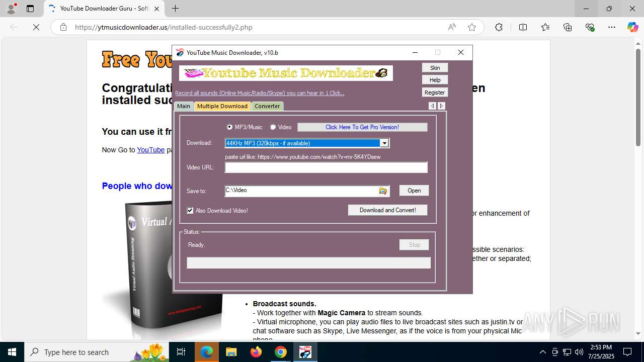This screenshot has height=362, width=644.
Task: Open Browser essentials icon
Action: (x=590, y=27)
